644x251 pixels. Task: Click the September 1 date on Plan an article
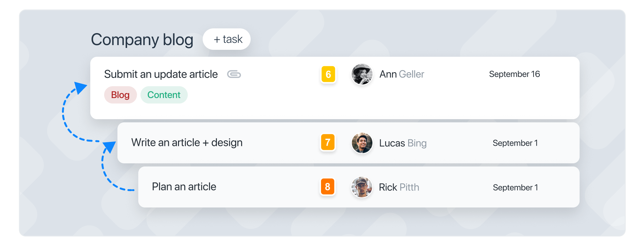[x=515, y=187]
